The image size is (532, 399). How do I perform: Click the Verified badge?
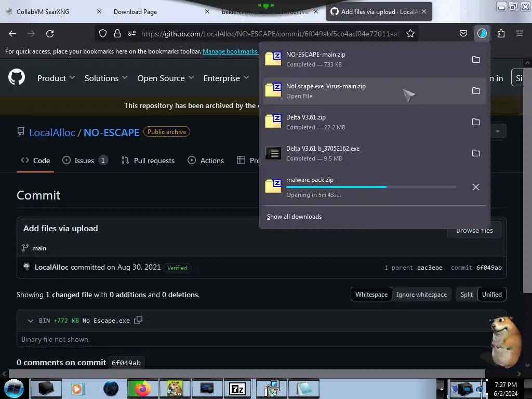pos(177,268)
